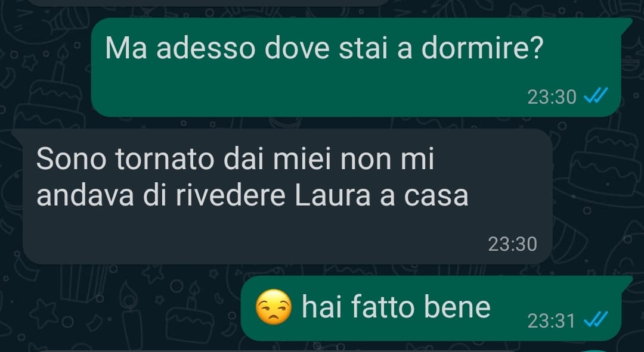Tap the partially visible bubble at the top edge
This screenshot has width=644, height=352.
point(209,2)
